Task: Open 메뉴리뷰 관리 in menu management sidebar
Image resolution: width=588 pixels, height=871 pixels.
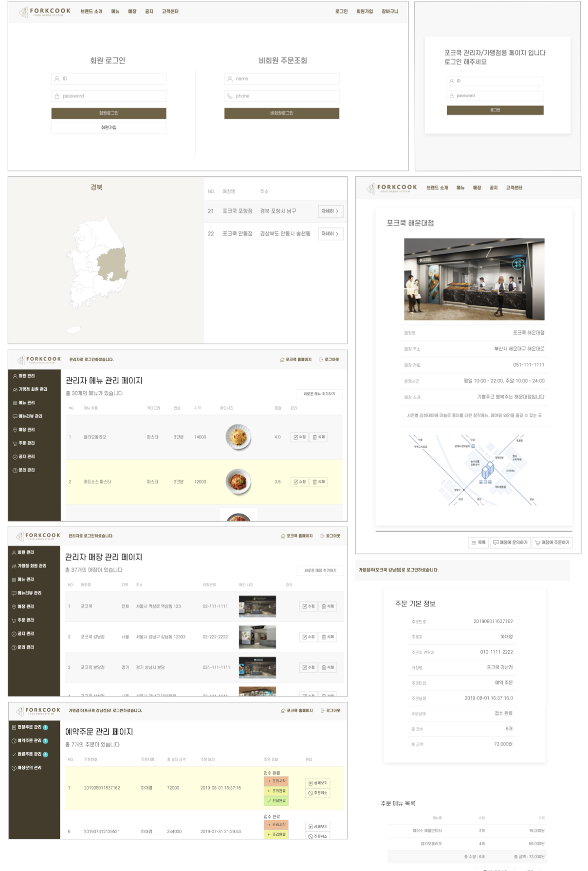Action: 27,416
